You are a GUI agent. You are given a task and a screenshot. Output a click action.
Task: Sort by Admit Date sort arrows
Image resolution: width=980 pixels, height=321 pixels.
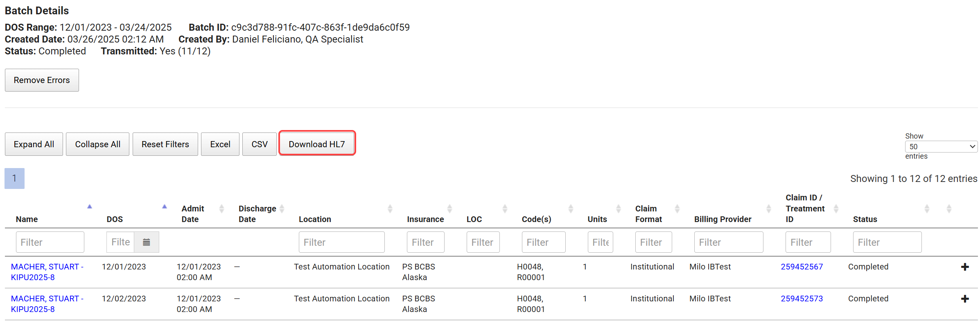click(x=221, y=209)
